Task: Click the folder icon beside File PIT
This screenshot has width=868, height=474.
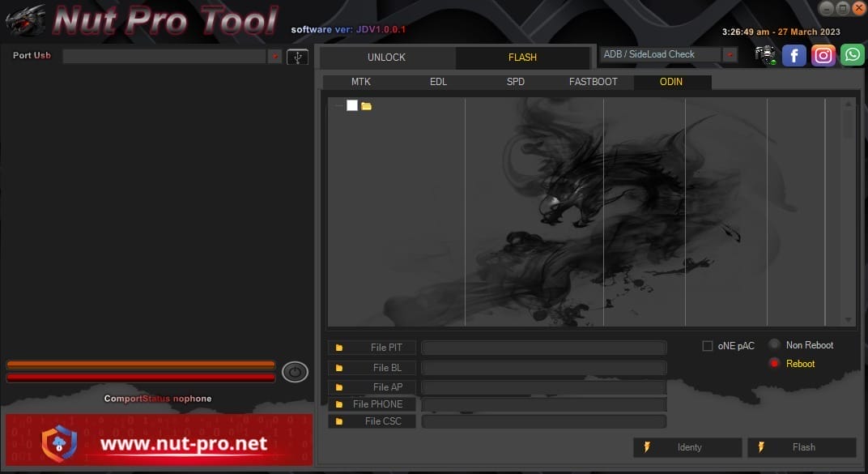Action: 339,347
